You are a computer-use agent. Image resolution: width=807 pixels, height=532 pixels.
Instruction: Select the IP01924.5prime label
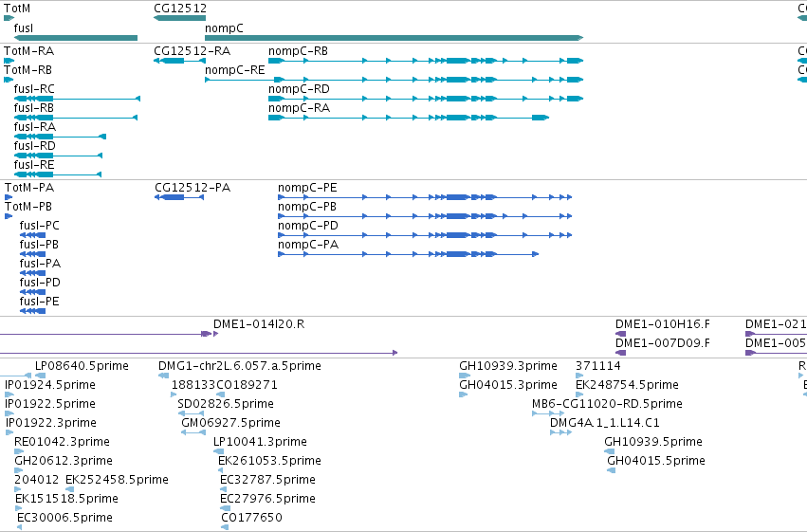tap(50, 385)
